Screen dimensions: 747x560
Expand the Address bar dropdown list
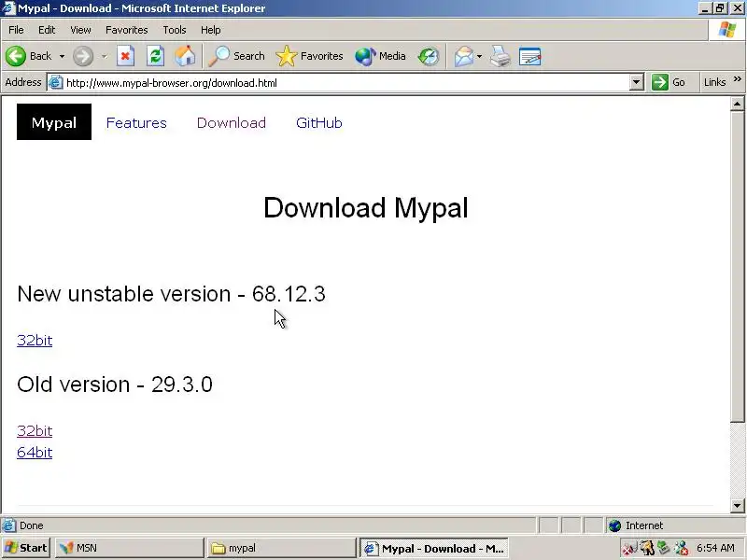[x=636, y=82]
